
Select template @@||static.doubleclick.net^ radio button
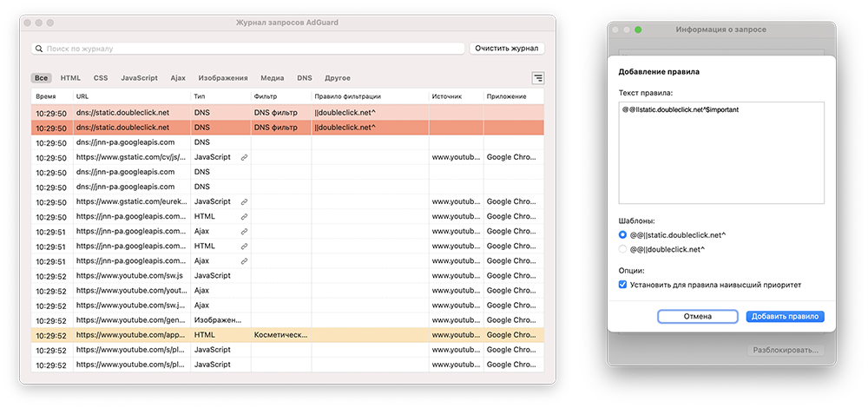click(622, 234)
